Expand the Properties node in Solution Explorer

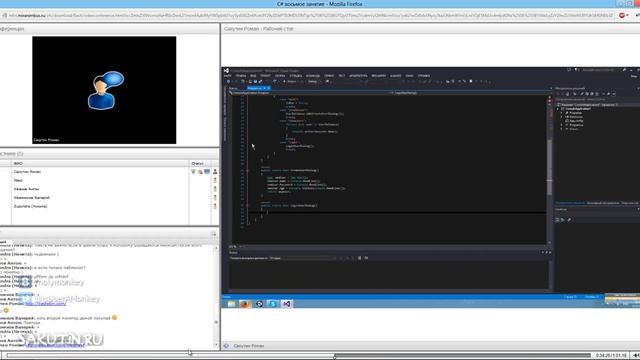coord(562,113)
